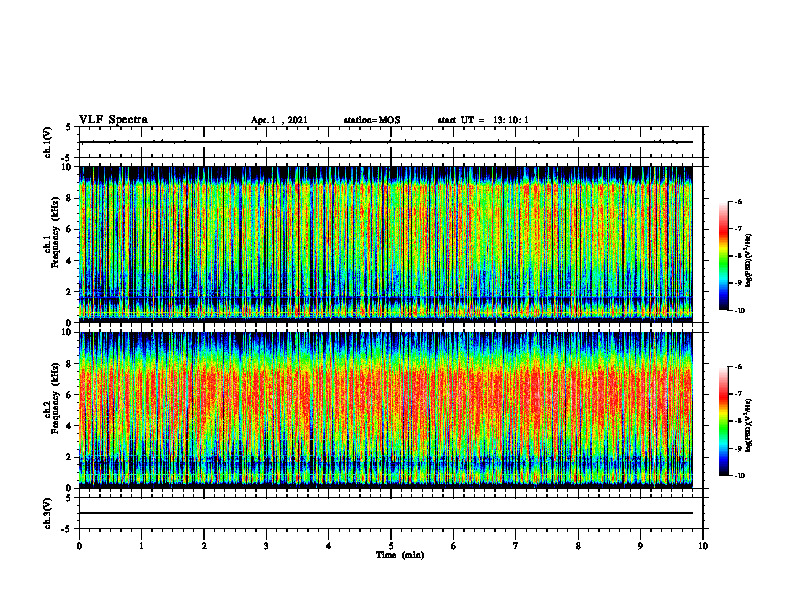Click time axis tick label "3"

pyautogui.click(x=266, y=546)
